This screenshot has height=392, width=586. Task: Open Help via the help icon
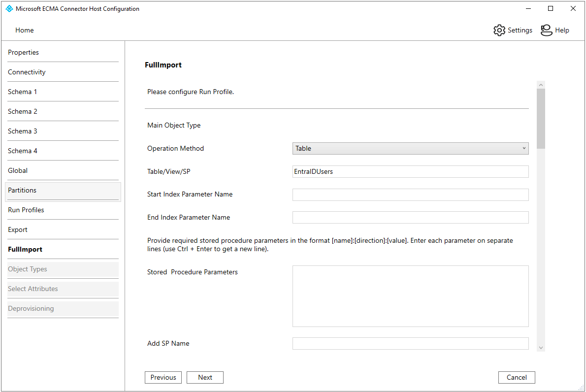coord(546,30)
